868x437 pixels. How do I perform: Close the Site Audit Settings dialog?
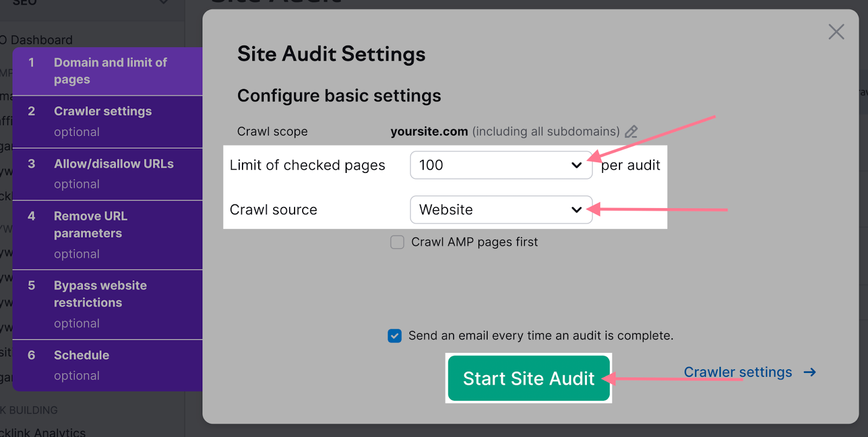(836, 32)
